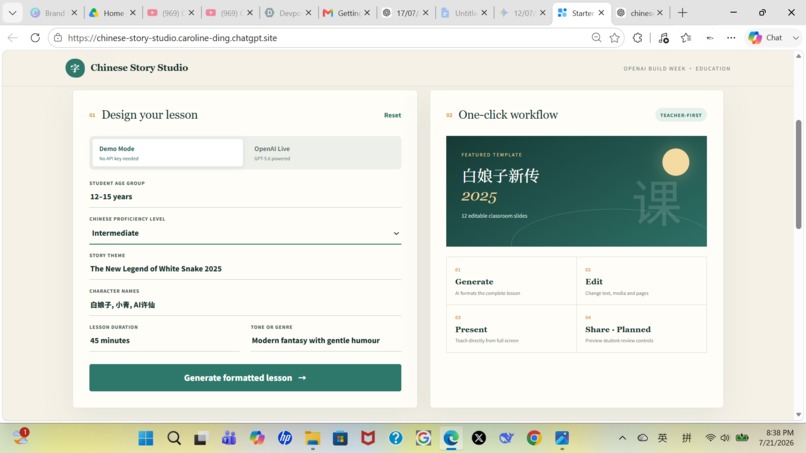The height and width of the screenshot is (453, 806).
Task: Click the site info lock icon
Action: [58, 38]
